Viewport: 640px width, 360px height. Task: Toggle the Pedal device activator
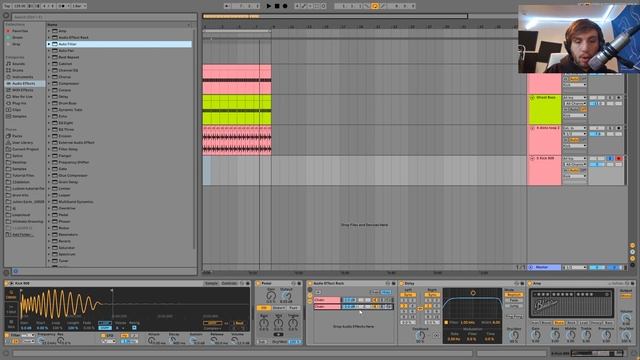258,283
